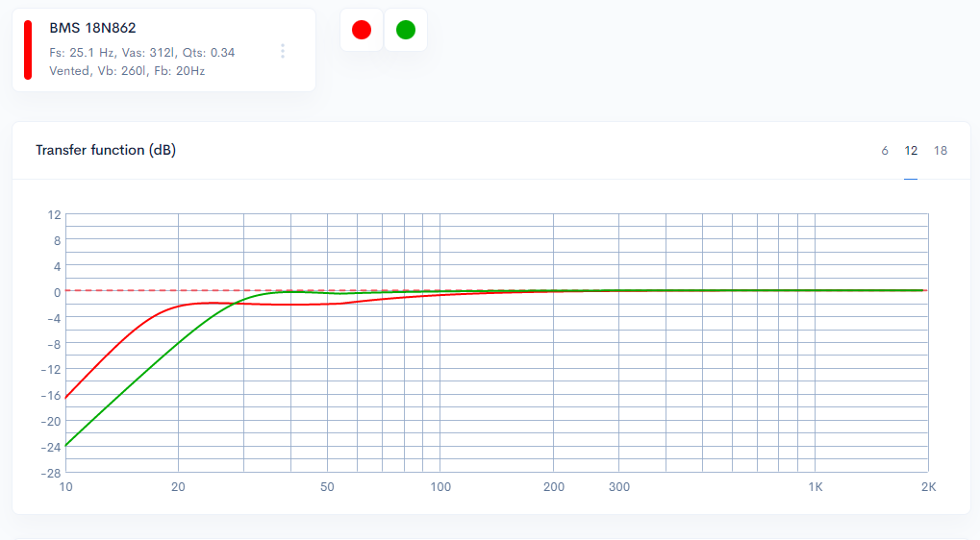Click the 20 label on frequency axis
Image resolution: width=980 pixels, height=540 pixels.
tap(178, 487)
